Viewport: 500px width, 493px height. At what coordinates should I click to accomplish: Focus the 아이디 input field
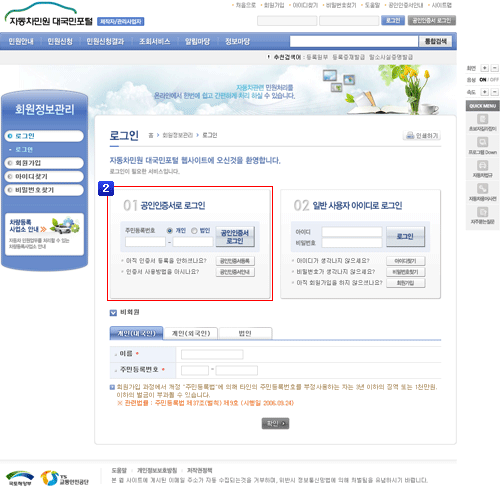(x=352, y=232)
